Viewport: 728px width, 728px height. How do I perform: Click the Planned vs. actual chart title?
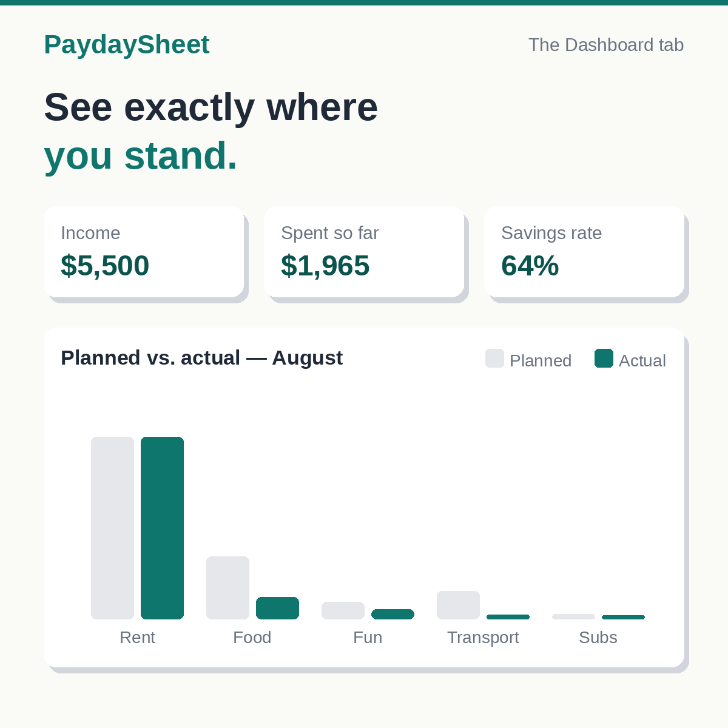(x=201, y=358)
